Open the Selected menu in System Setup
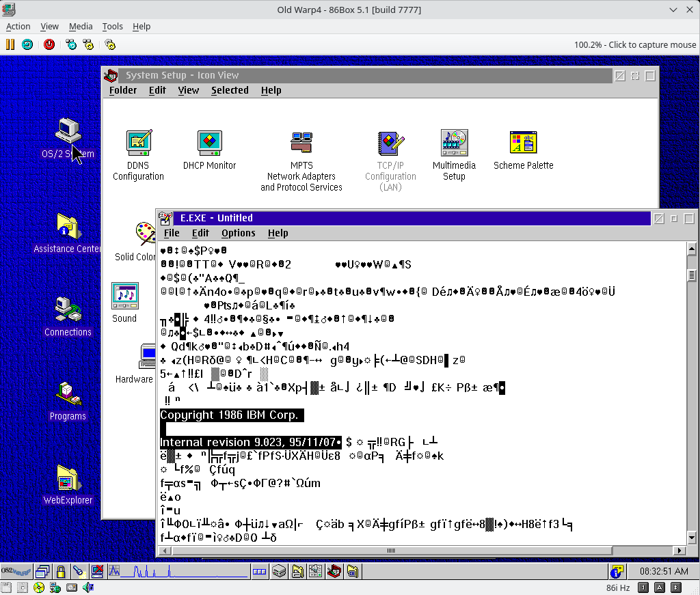The height and width of the screenshot is (595, 700). click(x=230, y=90)
